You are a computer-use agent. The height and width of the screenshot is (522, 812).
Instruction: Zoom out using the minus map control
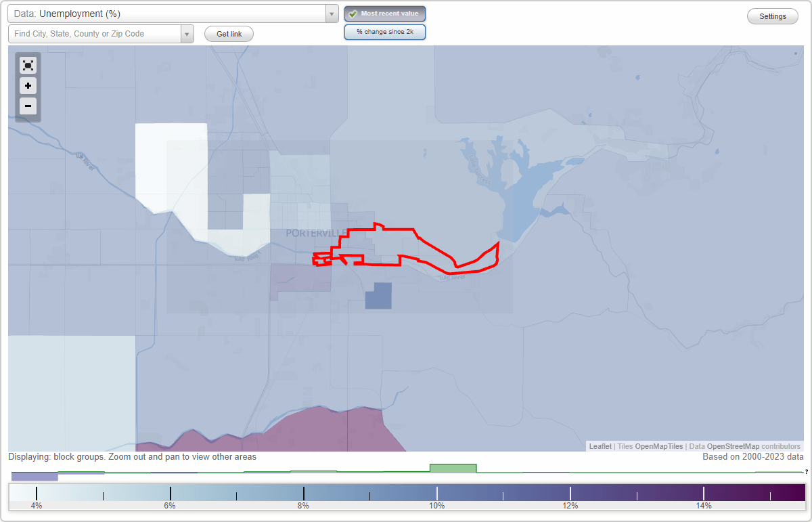click(28, 106)
